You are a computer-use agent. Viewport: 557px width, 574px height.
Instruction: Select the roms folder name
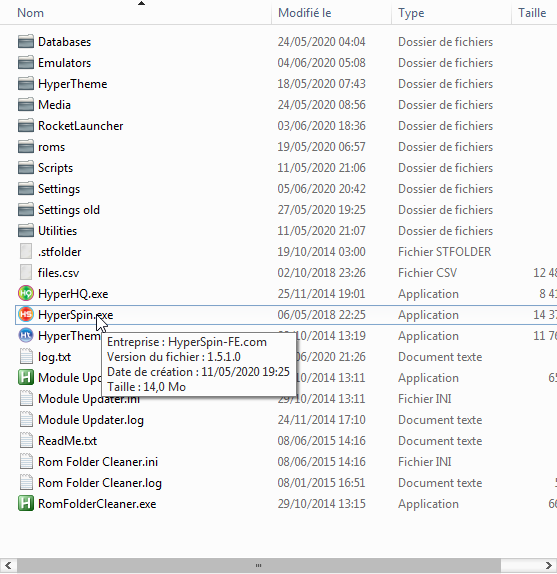click(x=51, y=147)
